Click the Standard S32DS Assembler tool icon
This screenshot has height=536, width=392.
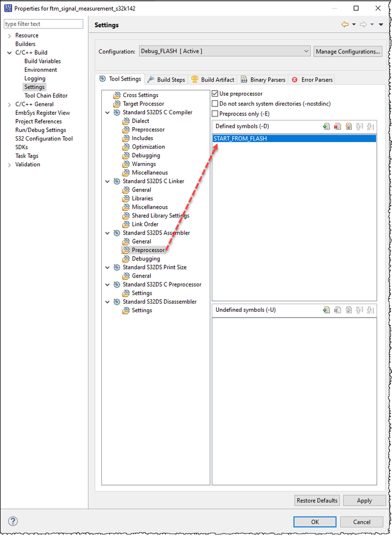click(x=117, y=233)
